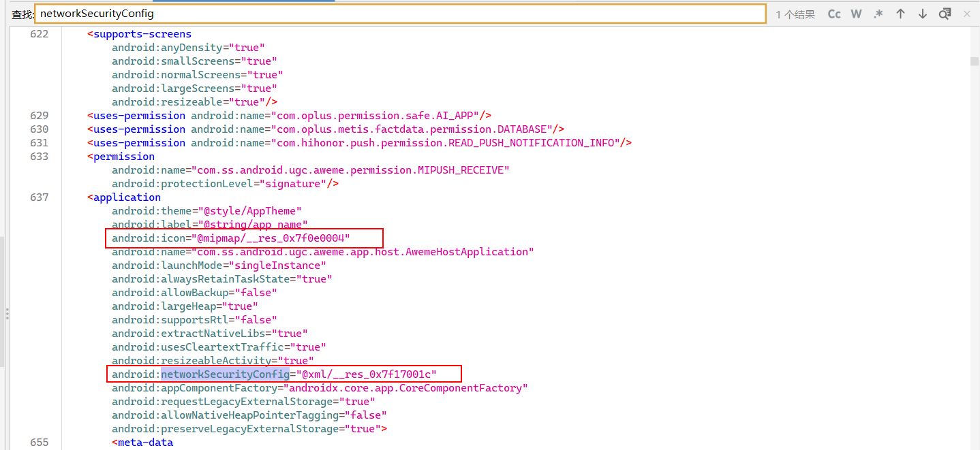Screen dimensions: 980x450
Task: Click the android:appComponentFactory line
Action: pos(320,388)
